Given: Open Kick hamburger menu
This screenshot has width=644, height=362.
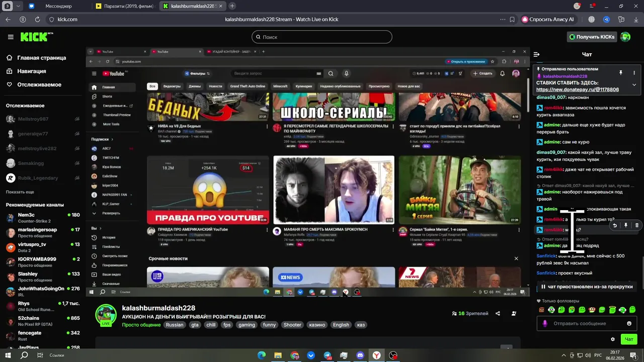Looking at the screenshot, I should 11,37.
